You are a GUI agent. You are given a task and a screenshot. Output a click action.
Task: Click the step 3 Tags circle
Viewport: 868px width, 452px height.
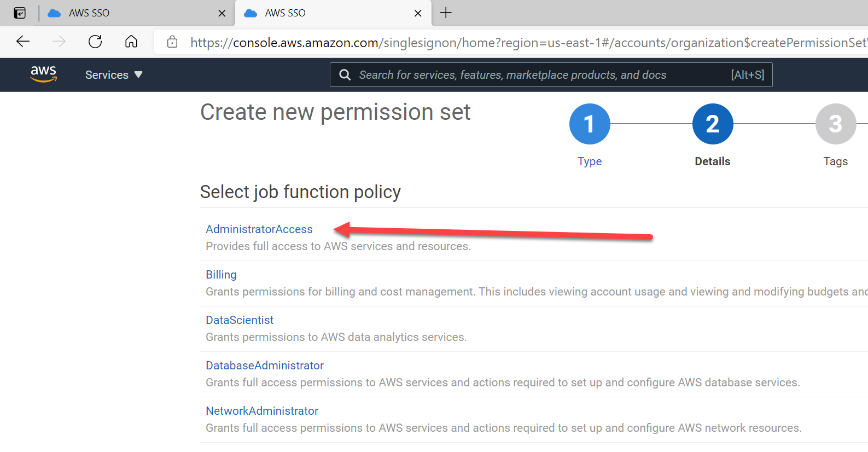point(835,124)
